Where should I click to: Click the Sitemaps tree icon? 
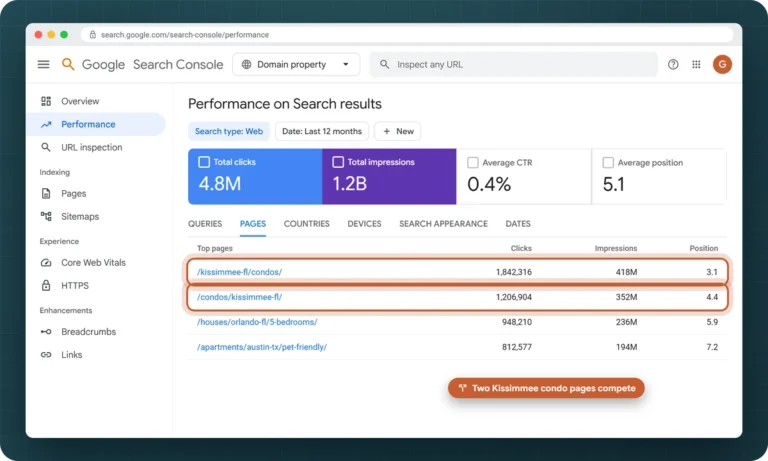tap(46, 217)
